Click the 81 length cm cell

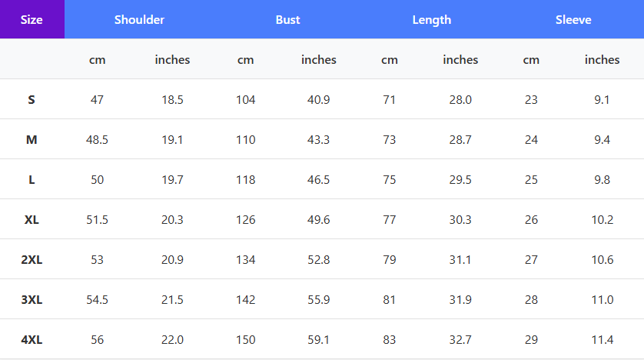tap(390, 299)
